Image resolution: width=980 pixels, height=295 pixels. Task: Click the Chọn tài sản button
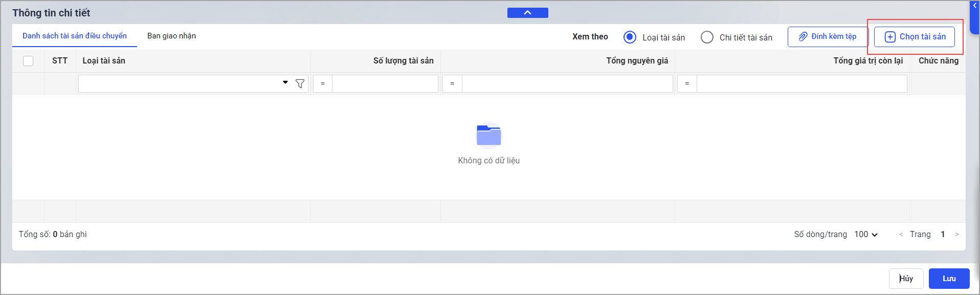point(915,37)
